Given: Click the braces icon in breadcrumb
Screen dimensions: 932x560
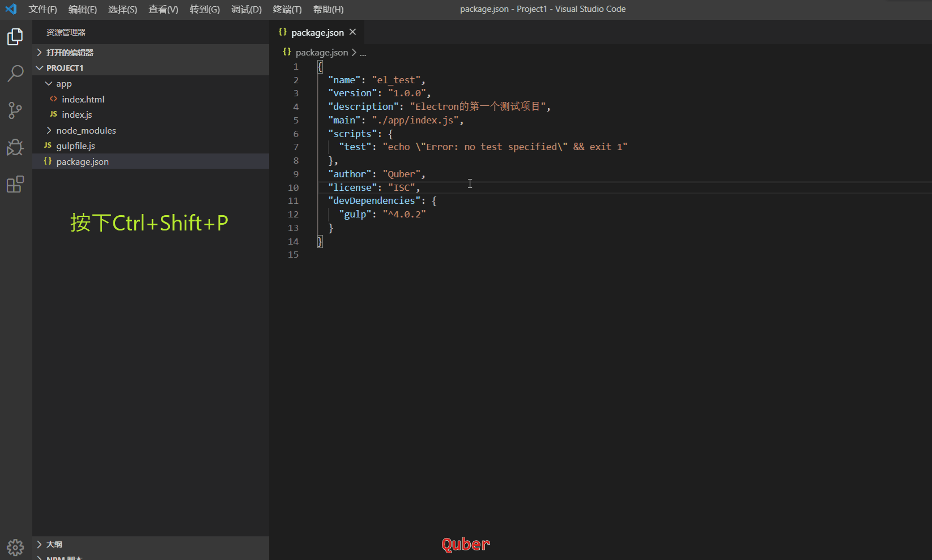Looking at the screenshot, I should (x=287, y=52).
